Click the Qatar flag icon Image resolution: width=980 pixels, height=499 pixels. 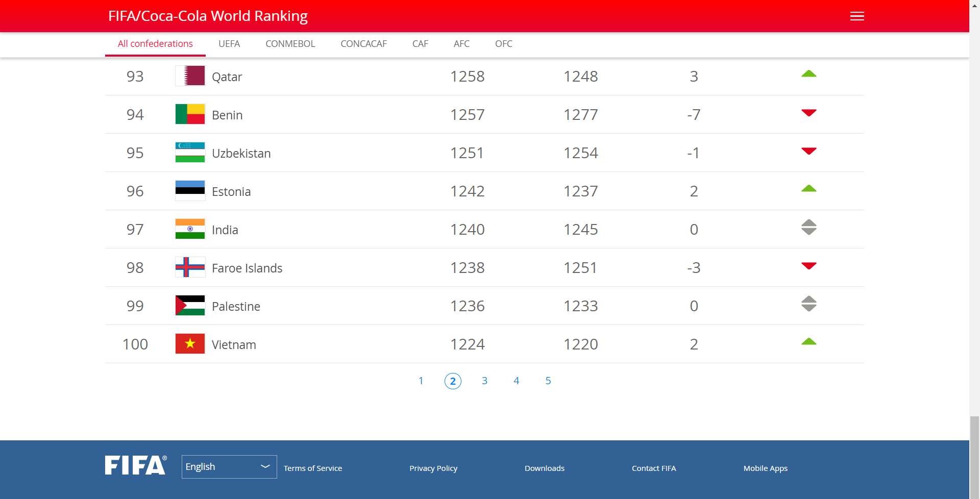click(189, 76)
